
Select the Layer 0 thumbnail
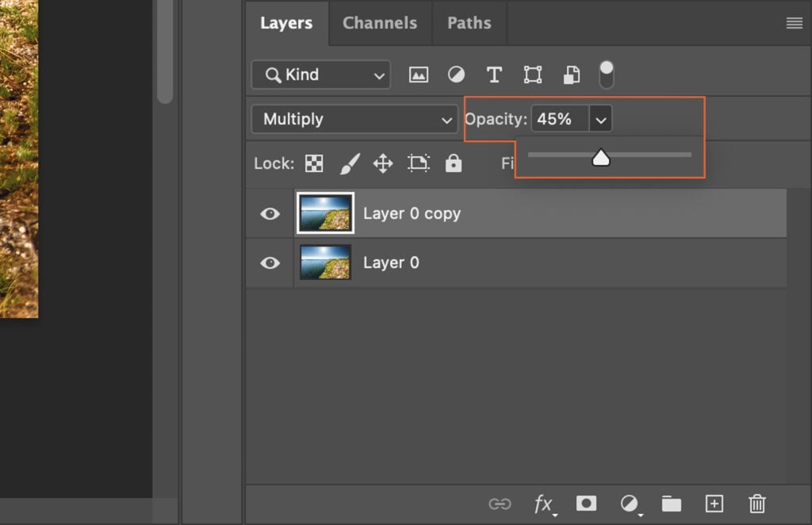pyautogui.click(x=324, y=262)
